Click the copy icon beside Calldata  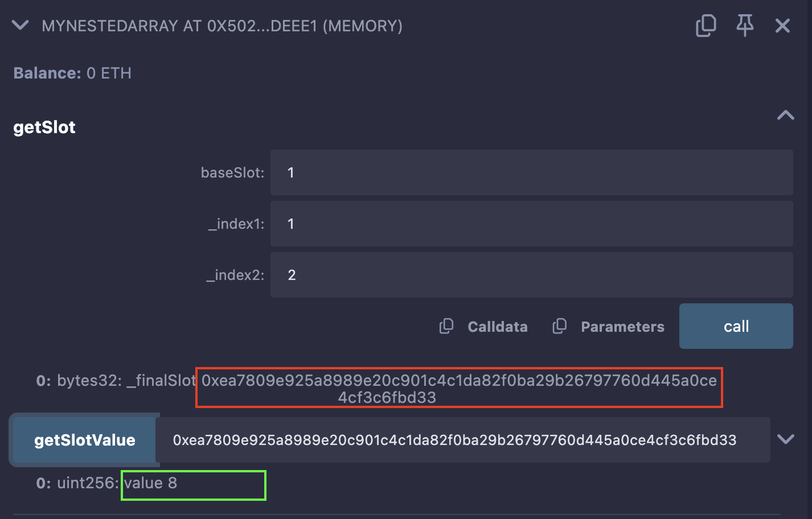446,326
